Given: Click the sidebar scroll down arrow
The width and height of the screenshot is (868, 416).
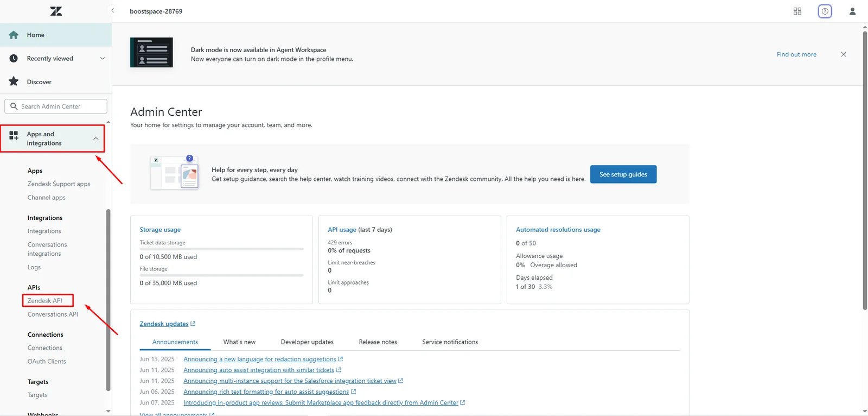Looking at the screenshot, I should tap(108, 411).
